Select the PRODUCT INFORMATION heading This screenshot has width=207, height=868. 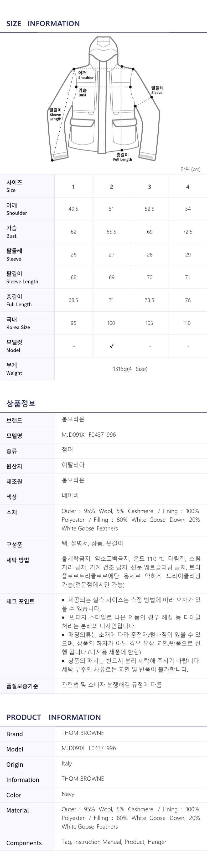[54, 717]
